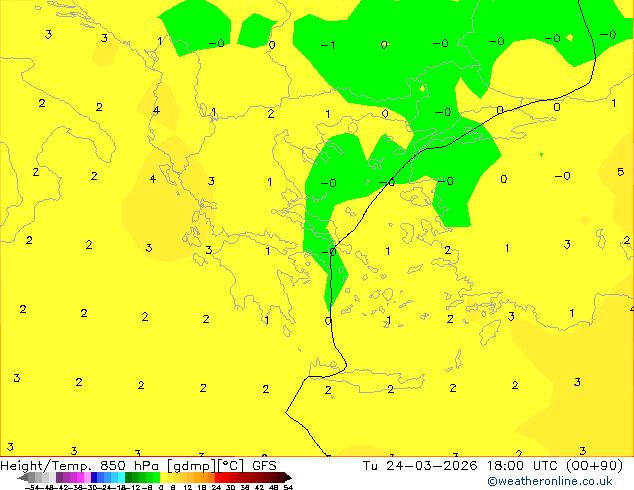Screen dimensions: 634x490
Task: Click the Height/Temp. 850 hPa GFS title
Action: pos(138,466)
